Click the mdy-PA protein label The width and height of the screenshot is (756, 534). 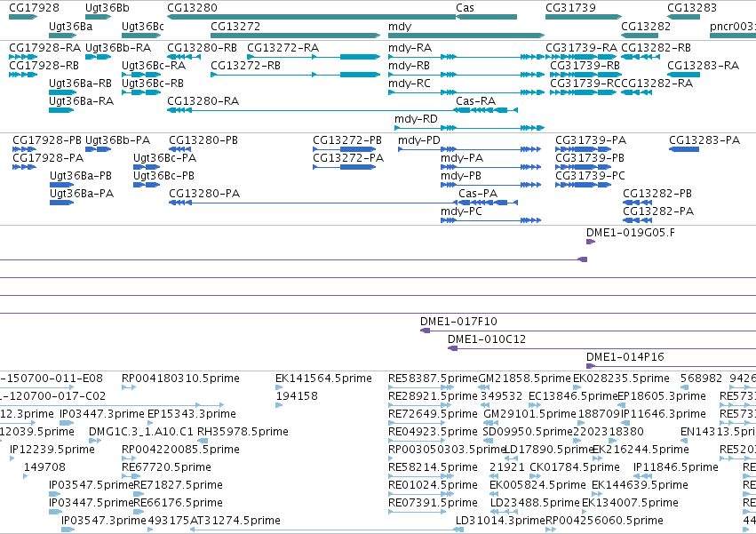[x=462, y=158]
